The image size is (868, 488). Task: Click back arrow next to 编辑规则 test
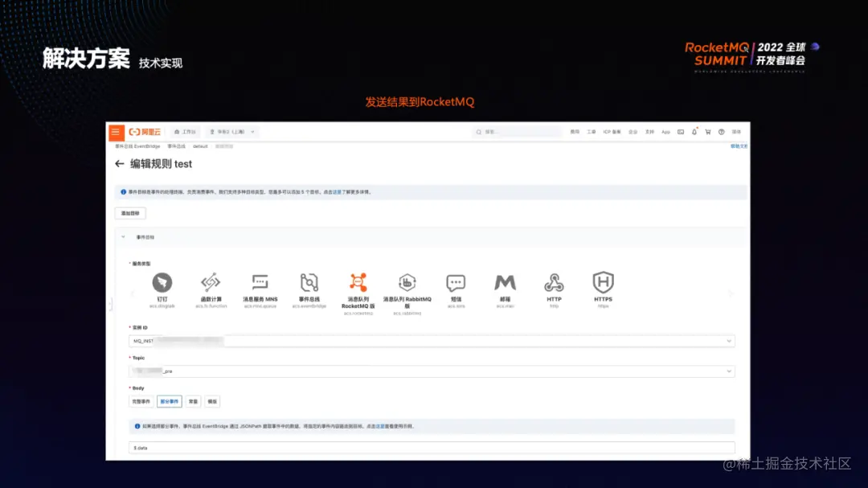pos(119,164)
